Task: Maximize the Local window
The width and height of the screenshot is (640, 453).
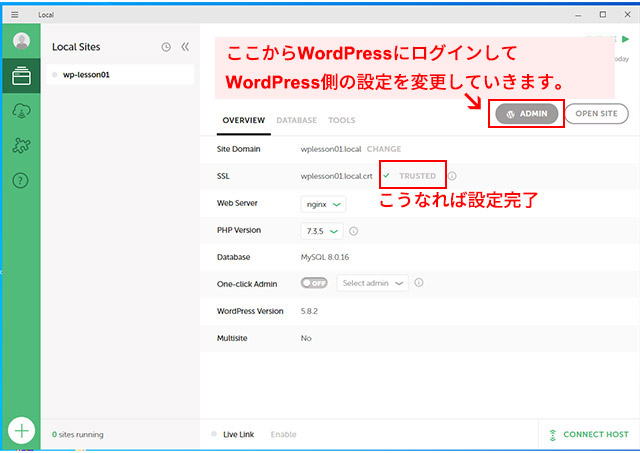Action: click(x=602, y=15)
